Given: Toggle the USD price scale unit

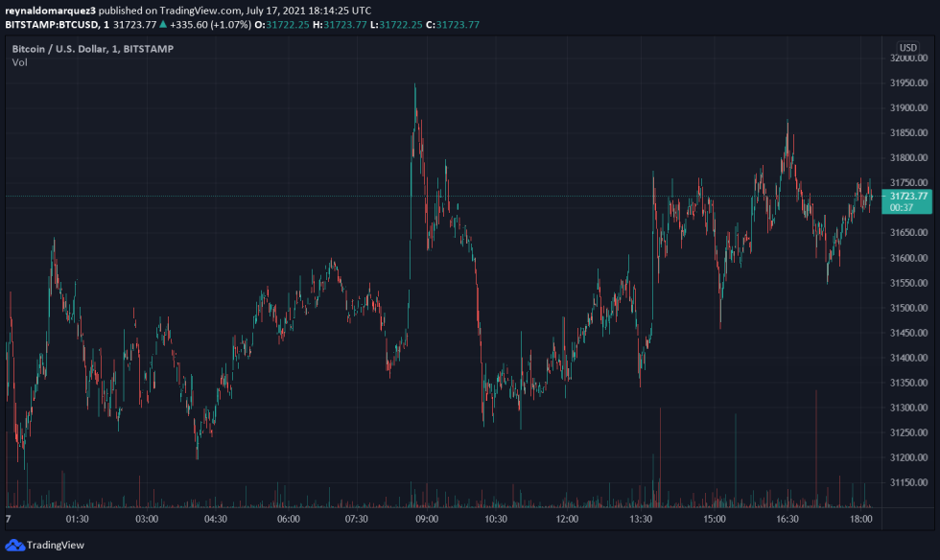Looking at the screenshot, I should [907, 45].
